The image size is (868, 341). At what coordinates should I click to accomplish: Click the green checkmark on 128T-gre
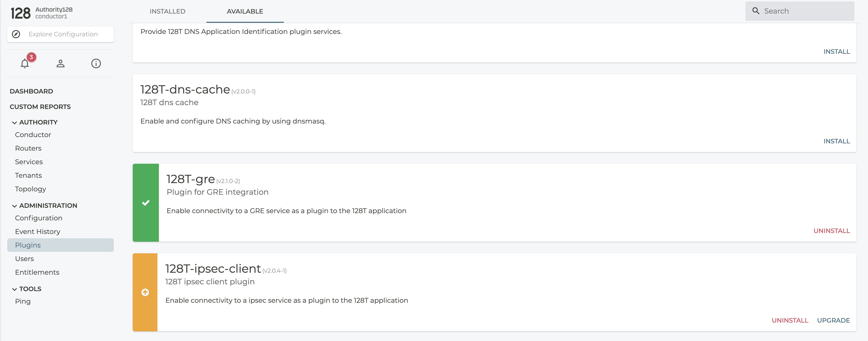(146, 203)
